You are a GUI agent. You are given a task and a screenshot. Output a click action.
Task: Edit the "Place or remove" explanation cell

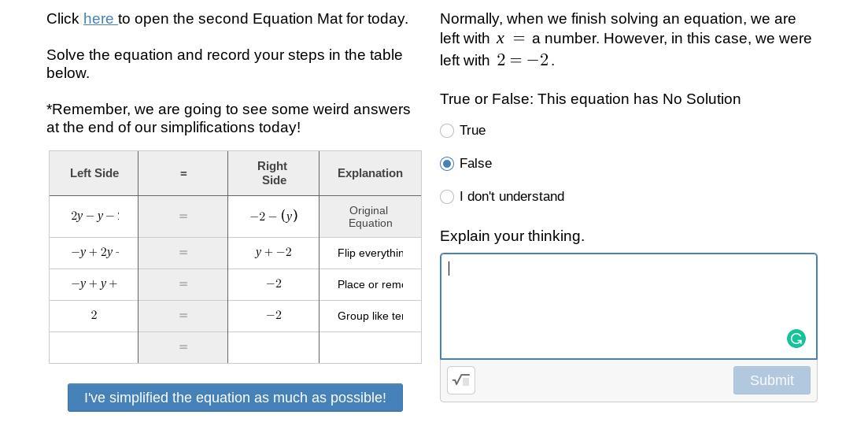tap(370, 284)
